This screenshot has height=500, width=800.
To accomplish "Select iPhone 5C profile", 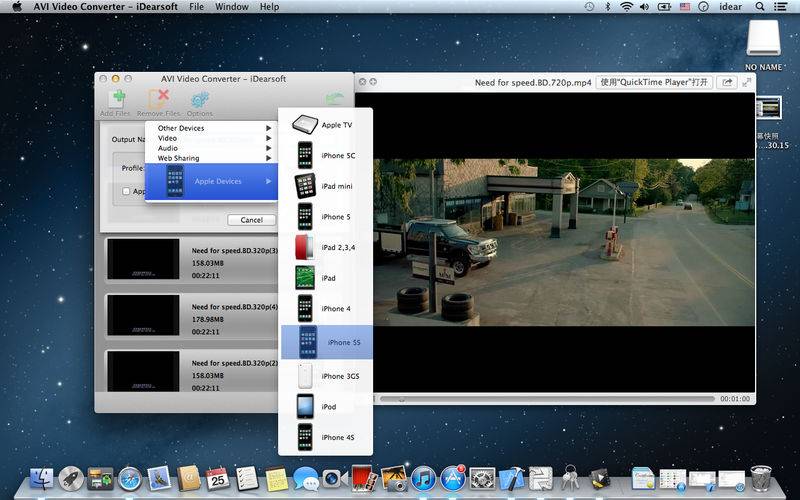I will 326,156.
